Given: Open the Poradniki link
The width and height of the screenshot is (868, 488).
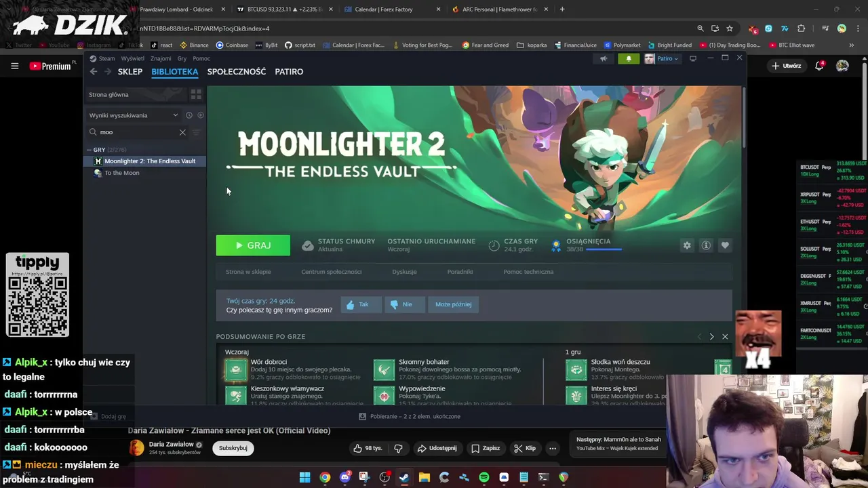Looking at the screenshot, I should [x=460, y=272].
